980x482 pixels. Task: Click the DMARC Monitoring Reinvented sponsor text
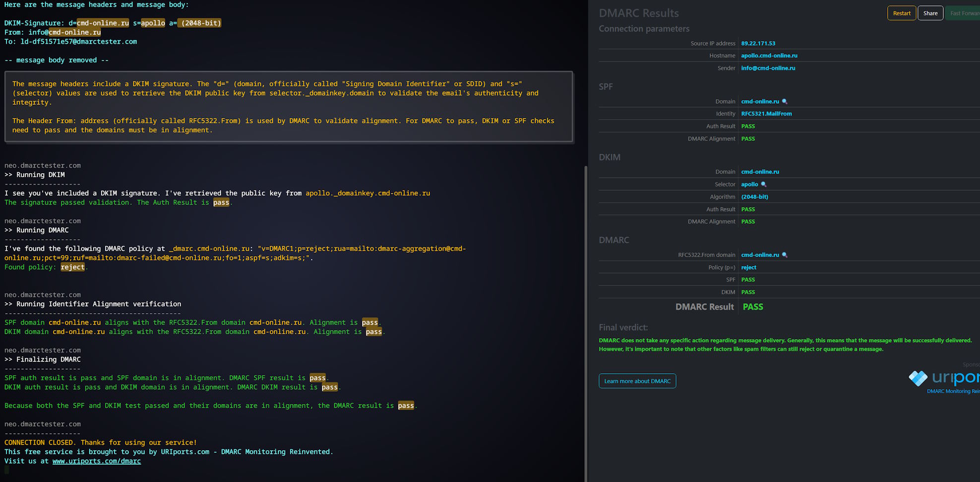click(953, 391)
